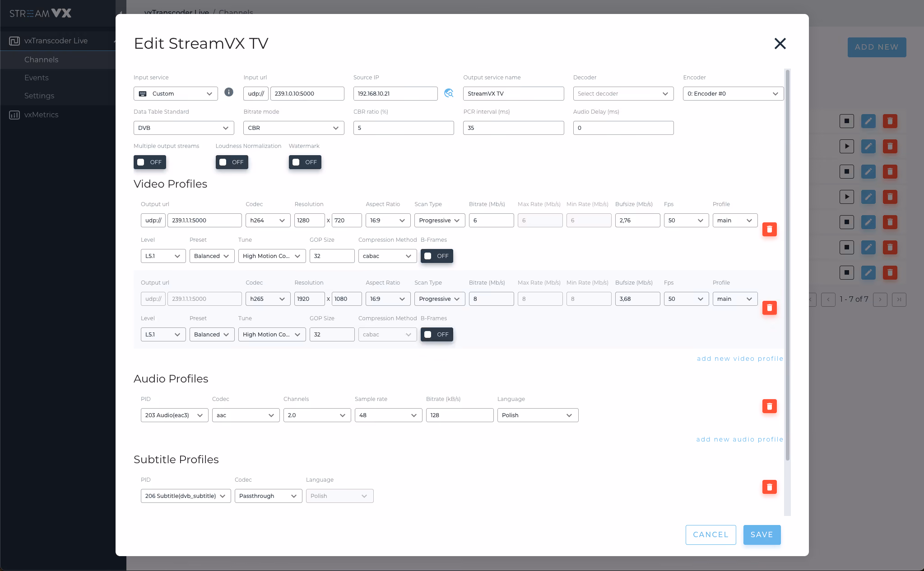
Task: Open the audio Sample rate 48 dropdown
Action: pos(389,415)
